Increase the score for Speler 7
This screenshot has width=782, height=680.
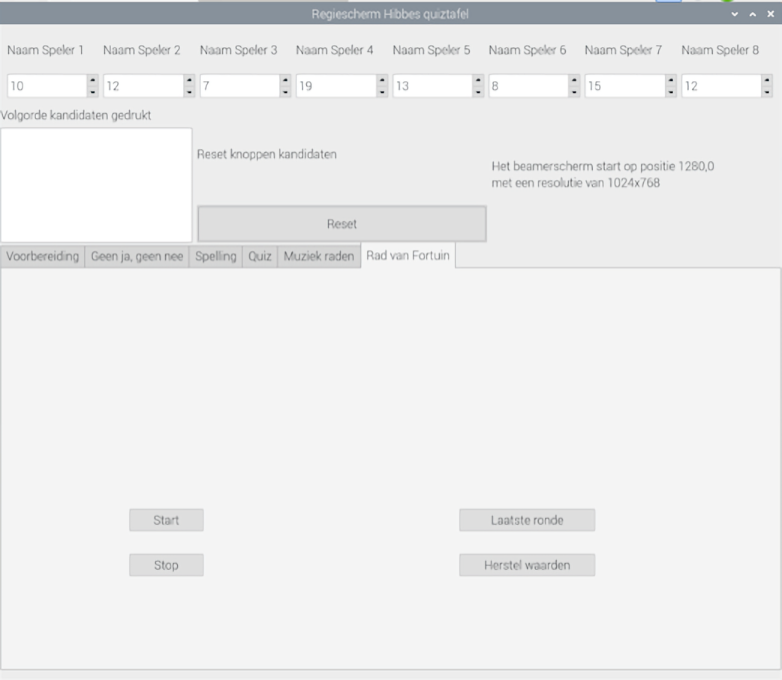click(670, 80)
